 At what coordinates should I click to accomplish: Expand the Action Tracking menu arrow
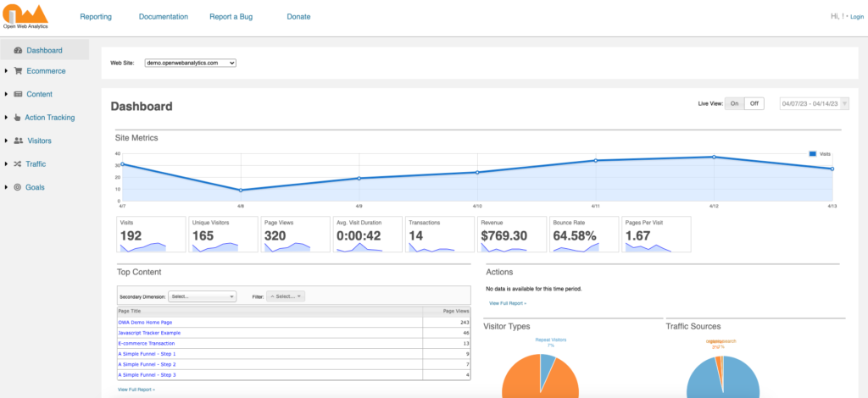pos(6,117)
